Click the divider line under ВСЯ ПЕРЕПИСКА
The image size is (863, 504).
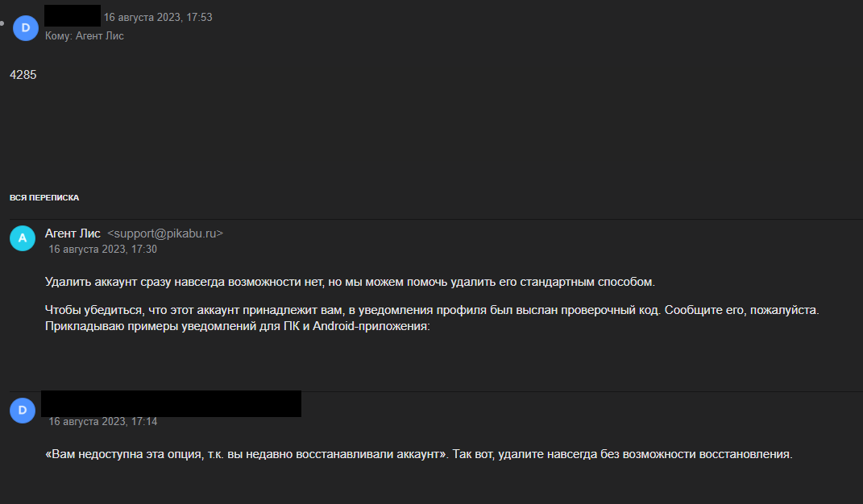point(435,218)
